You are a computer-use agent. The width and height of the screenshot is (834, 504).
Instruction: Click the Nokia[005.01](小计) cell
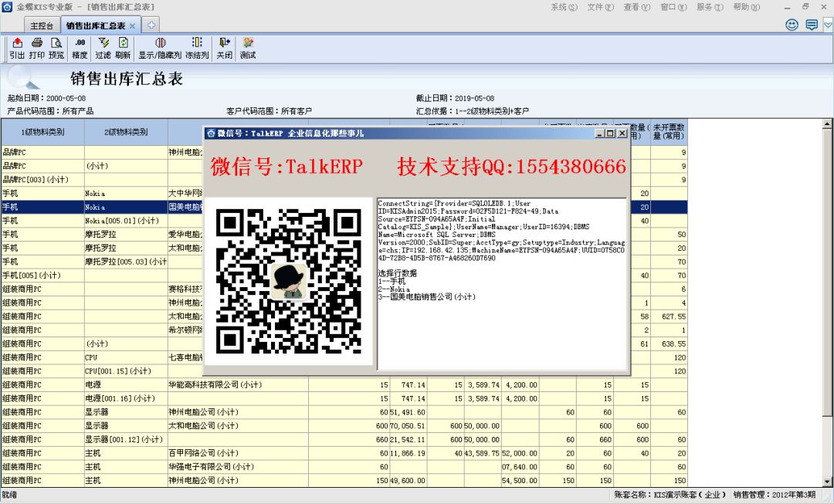(x=126, y=221)
